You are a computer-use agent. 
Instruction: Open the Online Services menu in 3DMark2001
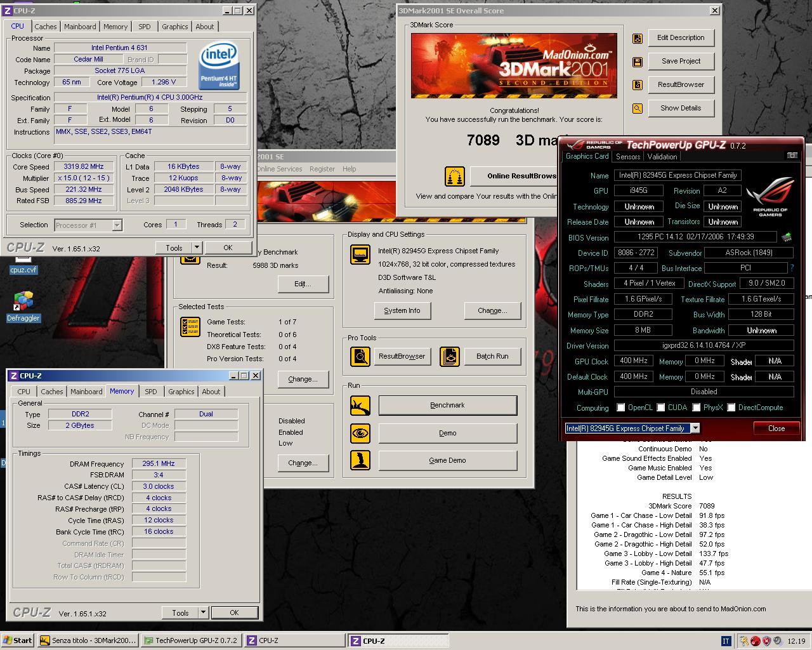coord(279,169)
